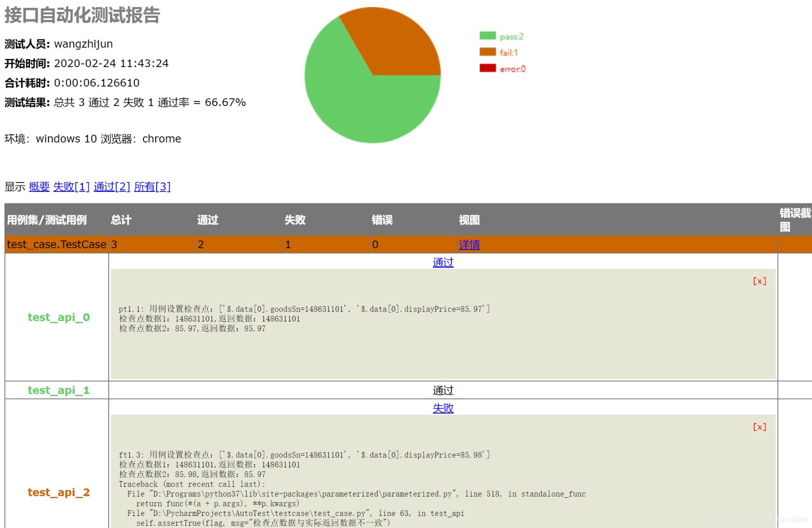
Task: Select the test_api_0 case name
Action: pyautogui.click(x=59, y=317)
